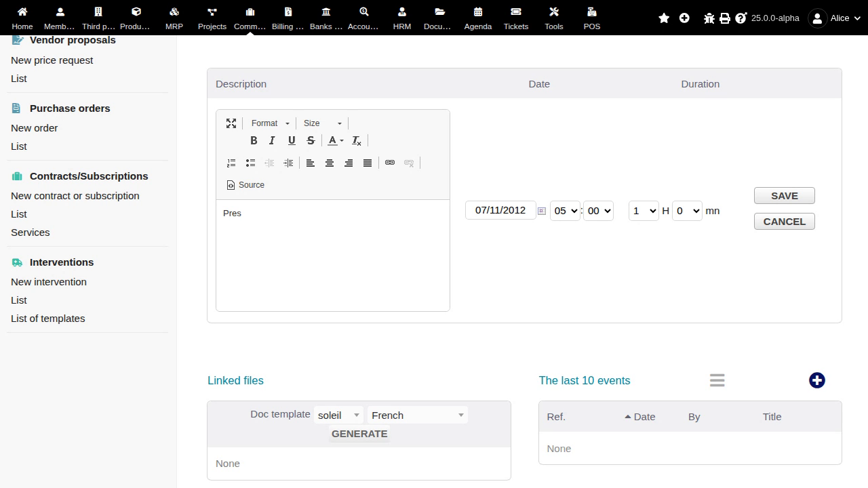
Task: Expand the hour selector showing 05
Action: point(565,211)
